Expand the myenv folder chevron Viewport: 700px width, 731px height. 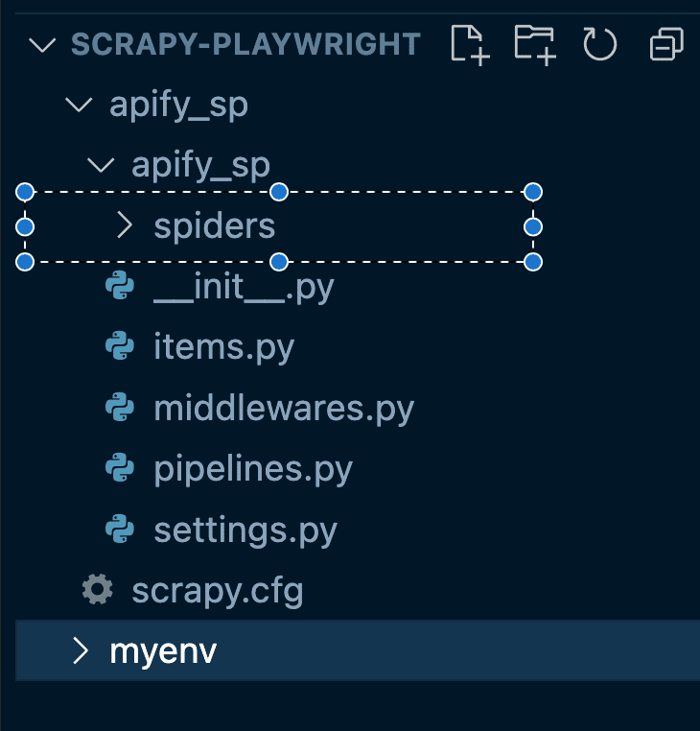81,651
